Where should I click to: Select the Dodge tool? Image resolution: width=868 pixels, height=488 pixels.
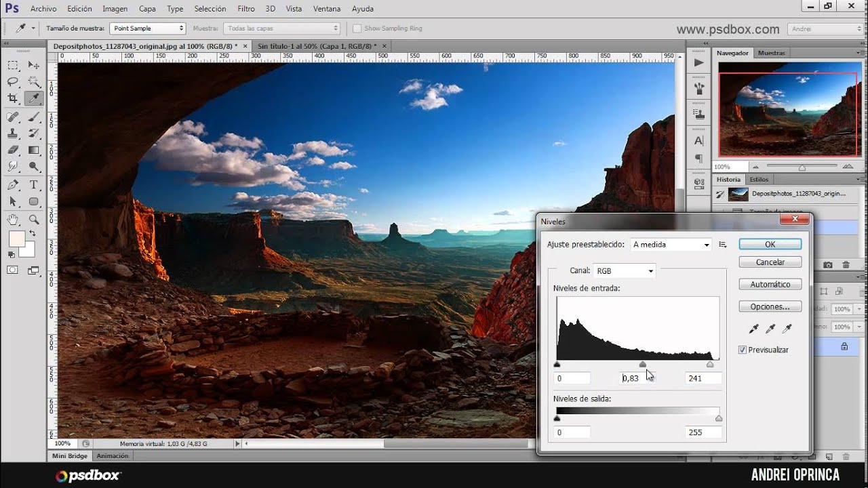33,166
